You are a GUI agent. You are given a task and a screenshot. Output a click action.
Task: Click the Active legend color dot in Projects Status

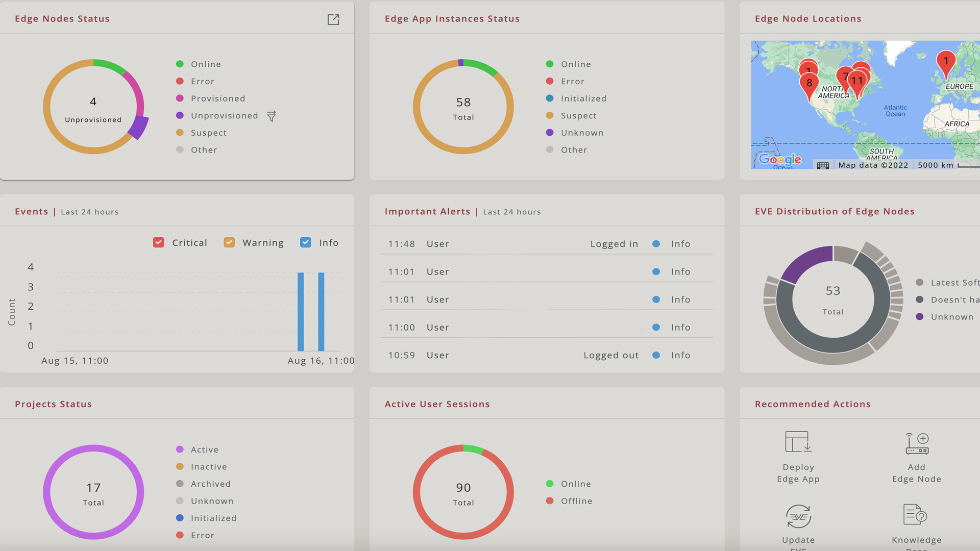pyautogui.click(x=179, y=449)
